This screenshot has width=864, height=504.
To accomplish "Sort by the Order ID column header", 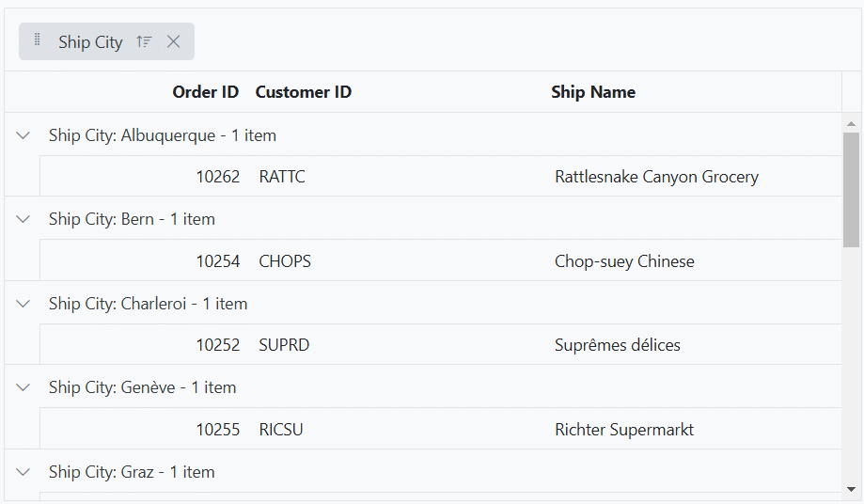I will pyautogui.click(x=205, y=92).
